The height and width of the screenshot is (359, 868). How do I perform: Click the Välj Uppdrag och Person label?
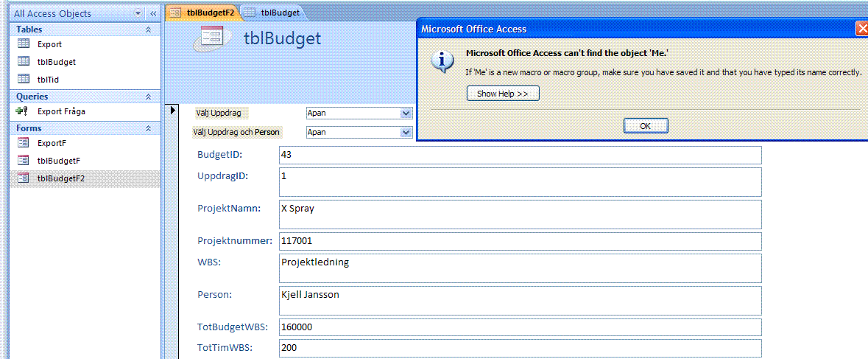pos(236,133)
